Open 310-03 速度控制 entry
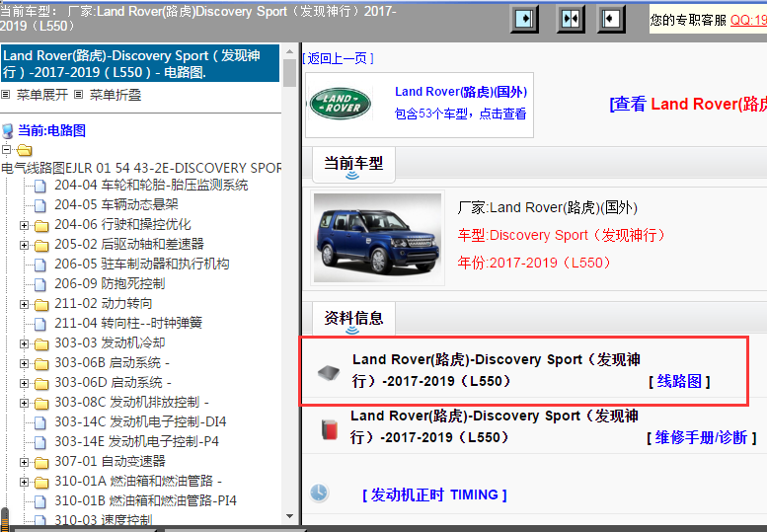 pos(104,520)
